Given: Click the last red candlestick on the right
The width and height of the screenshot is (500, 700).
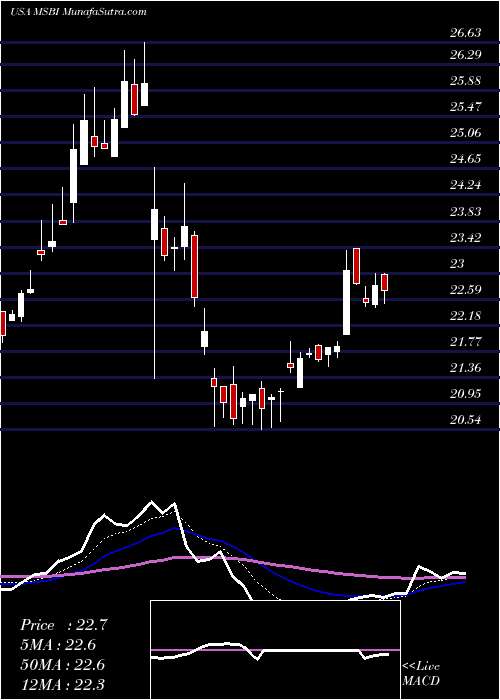Looking at the screenshot, I should point(384,282).
